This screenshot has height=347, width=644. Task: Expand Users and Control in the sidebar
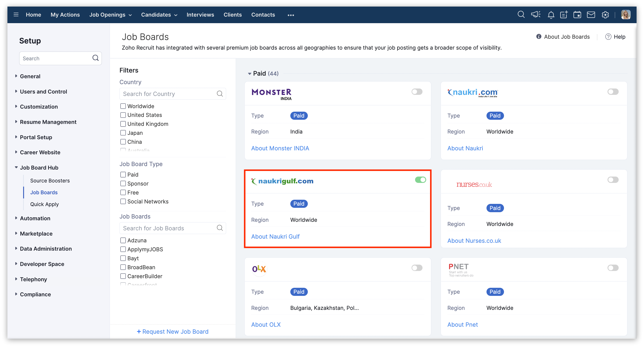(43, 92)
